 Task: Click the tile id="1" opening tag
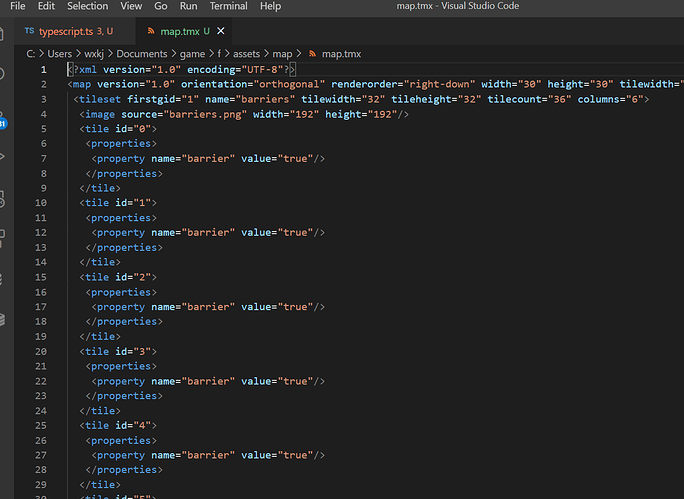point(118,203)
